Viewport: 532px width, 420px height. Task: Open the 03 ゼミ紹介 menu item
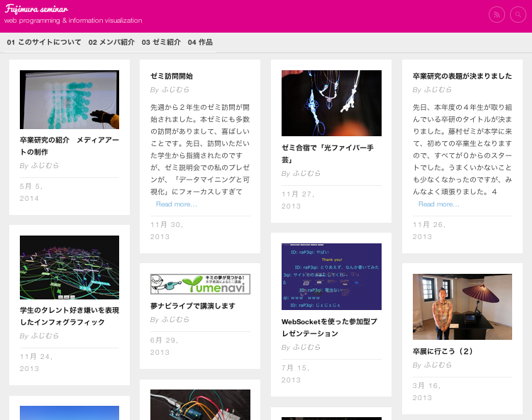click(x=161, y=42)
